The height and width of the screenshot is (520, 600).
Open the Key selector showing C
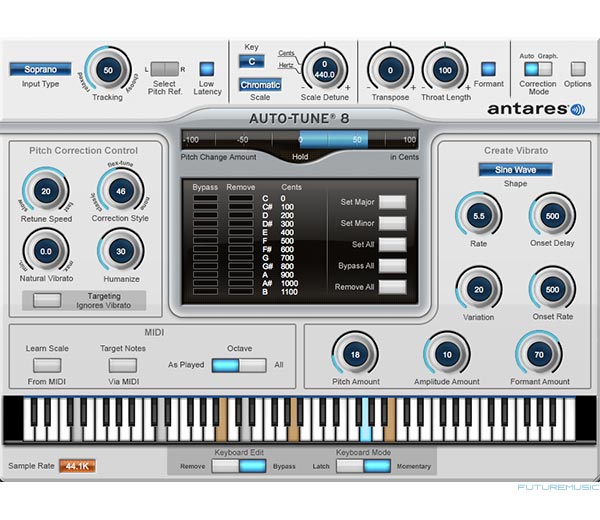[x=251, y=62]
